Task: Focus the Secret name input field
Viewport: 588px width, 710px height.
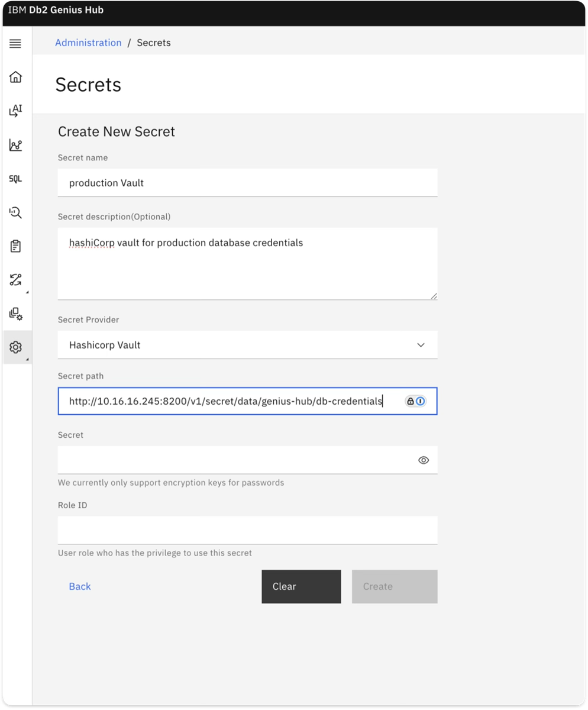Action: click(247, 183)
